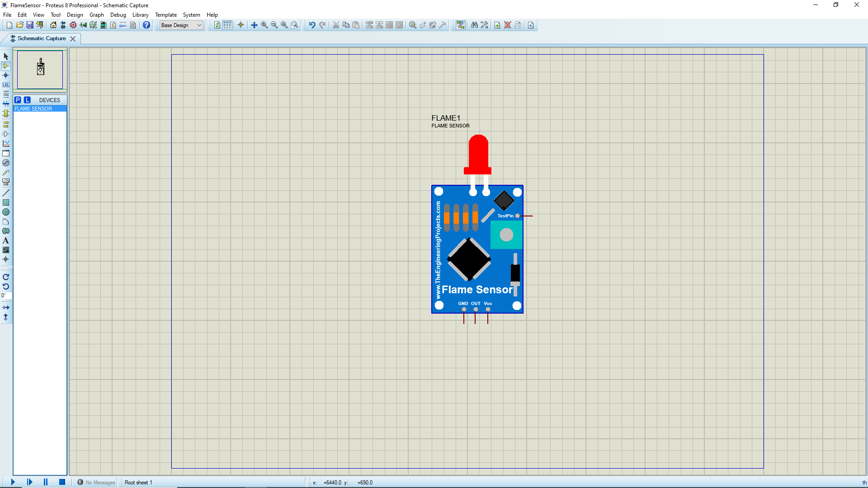
Task: Select the Junction Dot Mode tool
Action: (x=6, y=75)
